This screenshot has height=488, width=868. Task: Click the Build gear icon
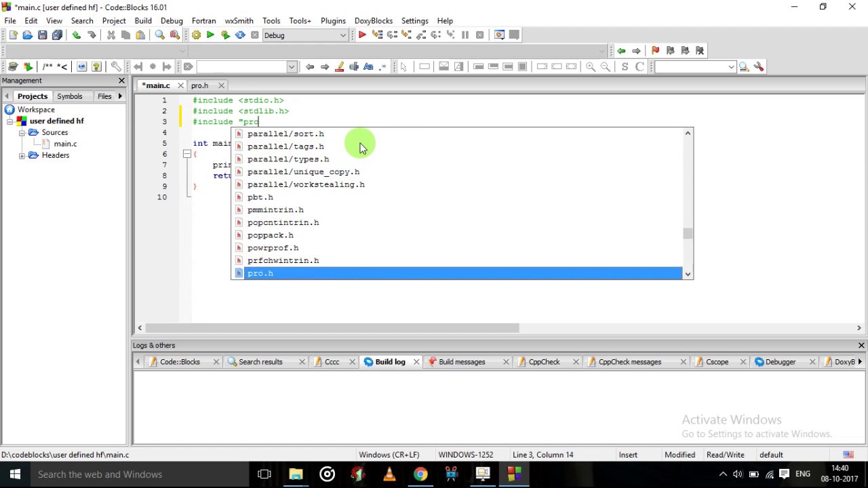196,35
